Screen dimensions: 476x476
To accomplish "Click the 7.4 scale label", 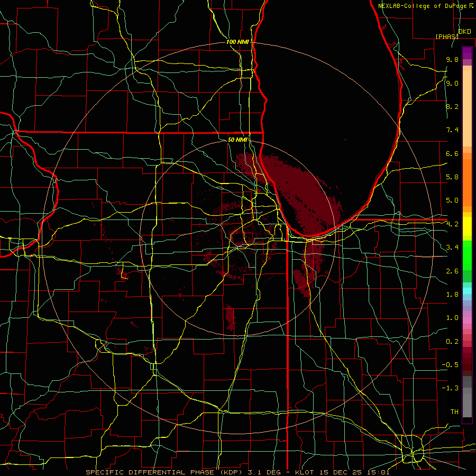I will tap(452, 130).
